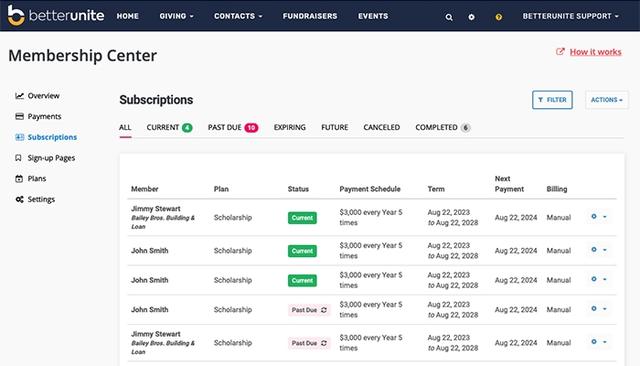Open Overview in the sidebar
640x366 pixels.
(x=43, y=96)
